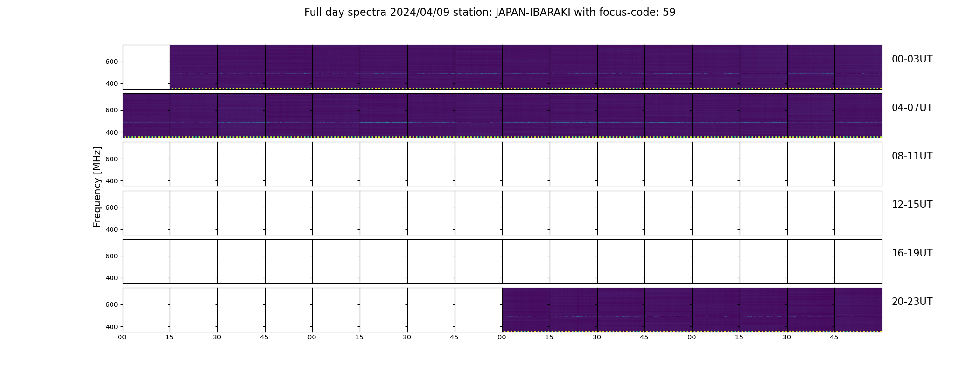Click the 400 tick label of the 04-07UT row
Image resolution: width=980 pixels, height=373 pixels.
[x=112, y=132]
